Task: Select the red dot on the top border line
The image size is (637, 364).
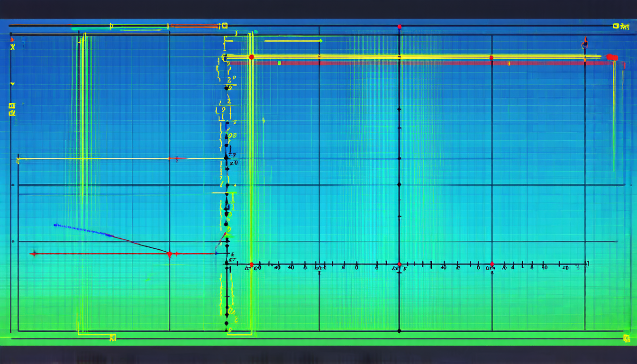Action: click(x=400, y=27)
